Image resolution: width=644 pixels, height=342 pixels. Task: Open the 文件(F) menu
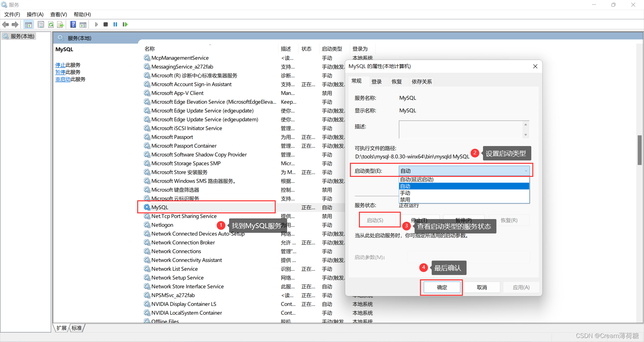[x=12, y=14]
